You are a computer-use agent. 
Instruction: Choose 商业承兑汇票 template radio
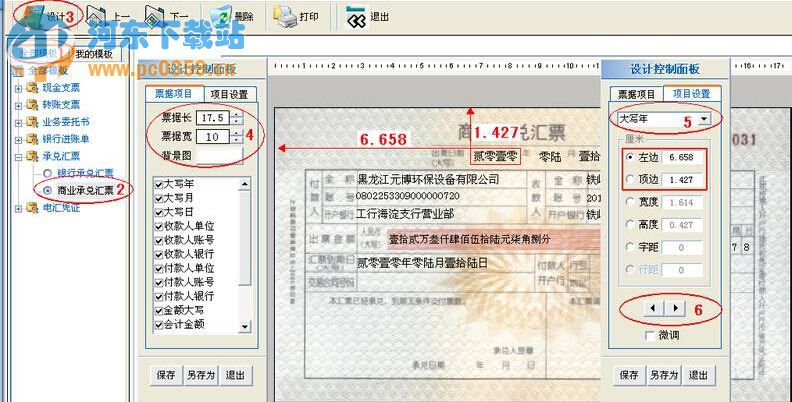(x=47, y=190)
